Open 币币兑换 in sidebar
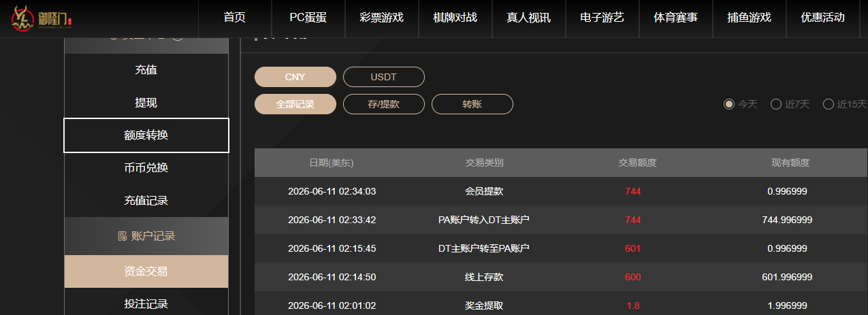This screenshot has width=868, height=315. [x=146, y=168]
